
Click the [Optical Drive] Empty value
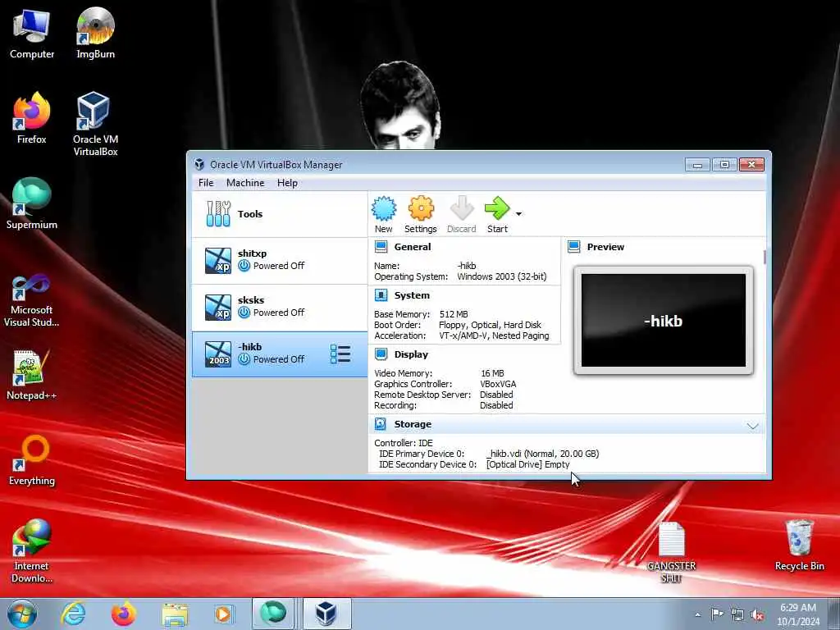(x=527, y=464)
